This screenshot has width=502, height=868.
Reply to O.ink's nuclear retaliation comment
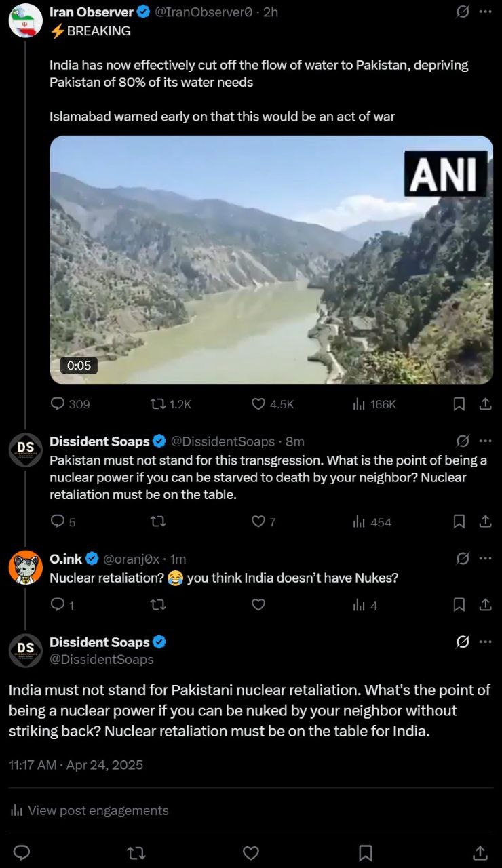[x=62, y=605]
